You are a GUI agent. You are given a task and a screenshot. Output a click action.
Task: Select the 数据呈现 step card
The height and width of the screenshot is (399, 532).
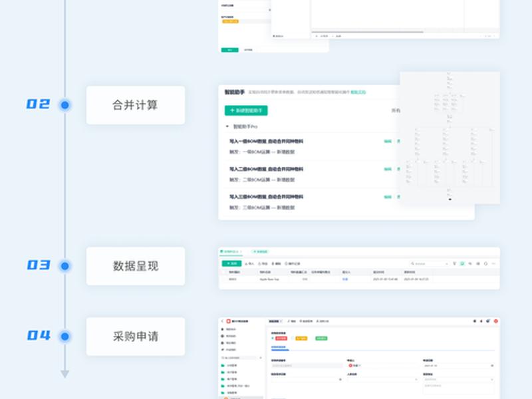136,266
